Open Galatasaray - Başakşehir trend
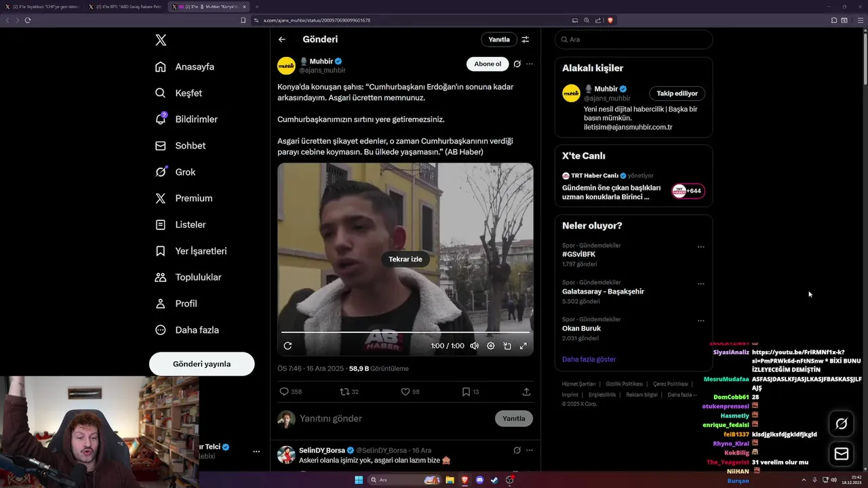The height and width of the screenshot is (488, 868). click(603, 291)
